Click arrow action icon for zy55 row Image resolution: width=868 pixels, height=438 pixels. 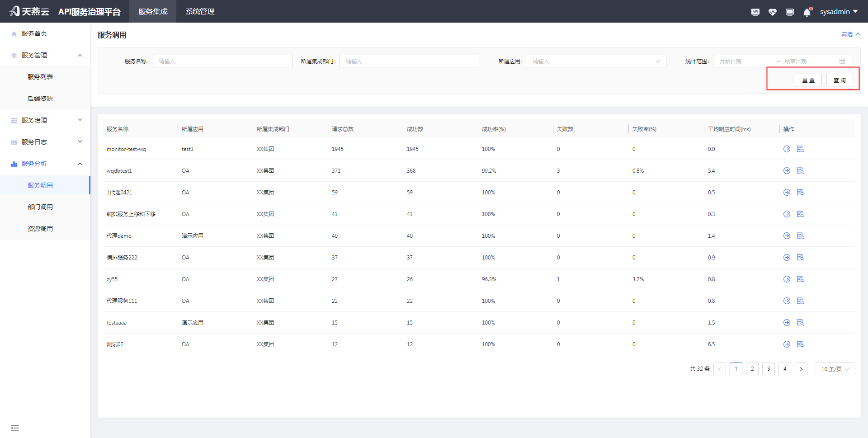787,279
